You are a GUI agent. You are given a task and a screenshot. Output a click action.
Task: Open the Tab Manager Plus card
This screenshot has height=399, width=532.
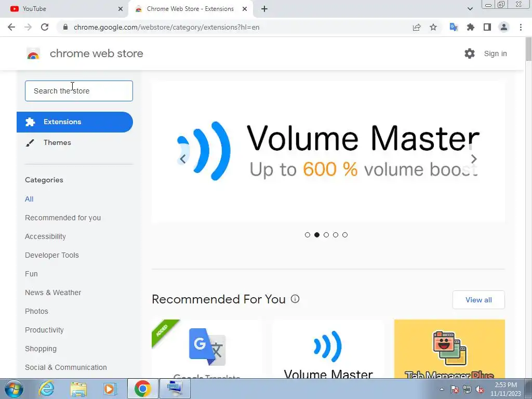pos(449,349)
